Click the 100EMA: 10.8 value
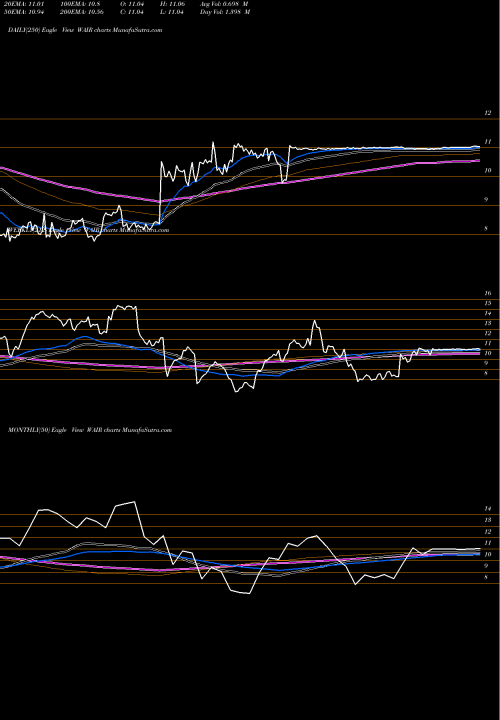The width and height of the screenshot is (500, 720). pos(80,4)
